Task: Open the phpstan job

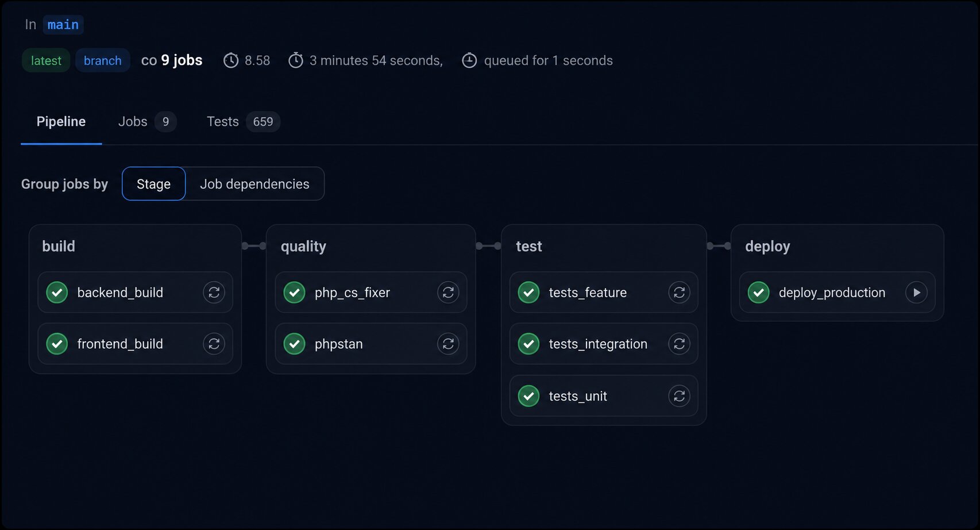Action: point(338,344)
